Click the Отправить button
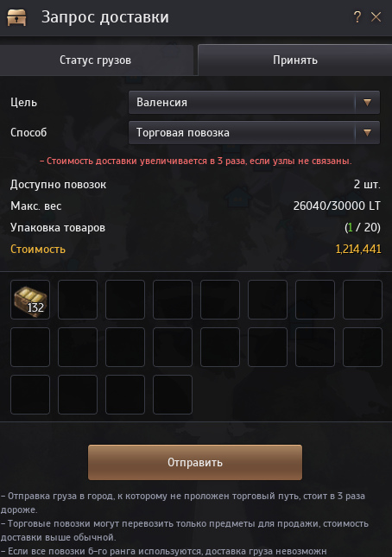Screen dimensions: 392x557 point(195,463)
